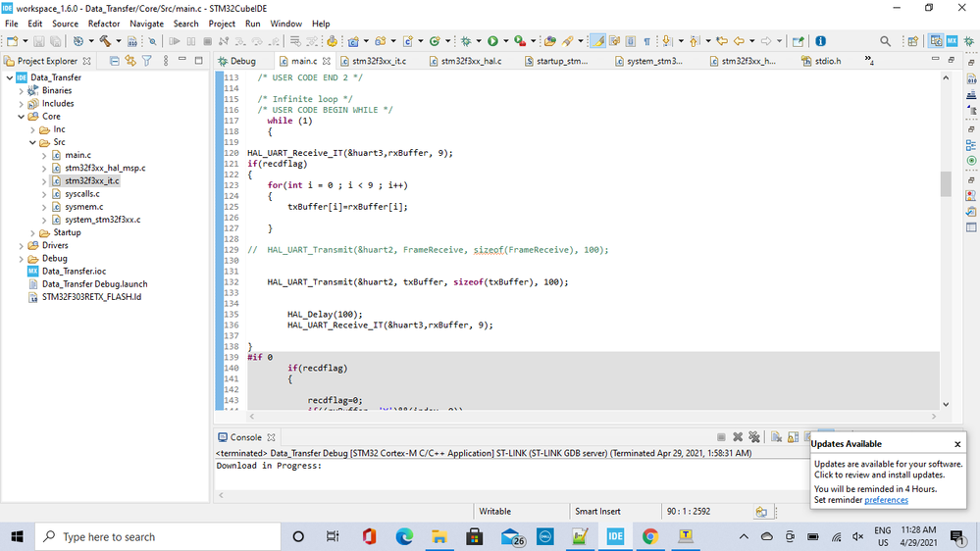Image resolution: width=980 pixels, height=551 pixels.
Task: Click the build configuration gear icon
Action: pos(78,41)
